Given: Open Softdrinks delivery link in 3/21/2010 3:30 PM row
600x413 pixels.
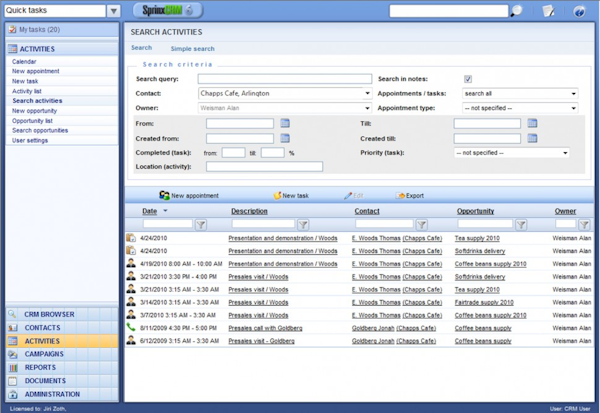Looking at the screenshot, I should tap(480, 277).
